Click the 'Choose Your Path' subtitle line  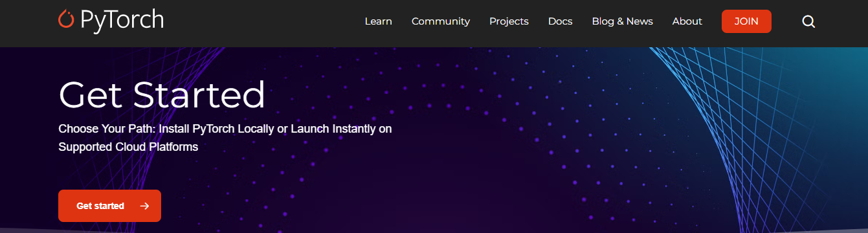225,129
